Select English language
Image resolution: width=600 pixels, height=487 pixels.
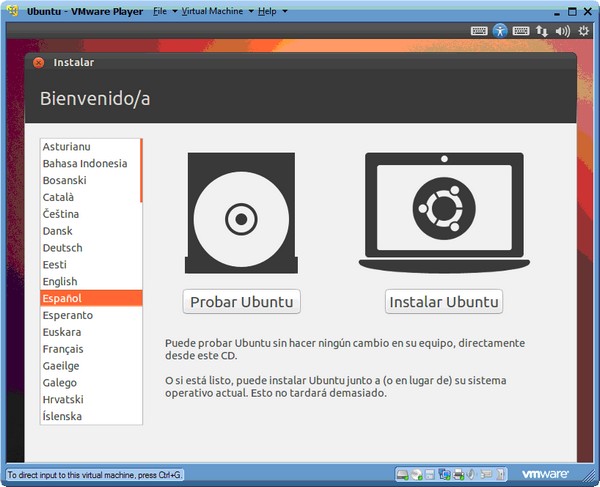click(x=90, y=281)
